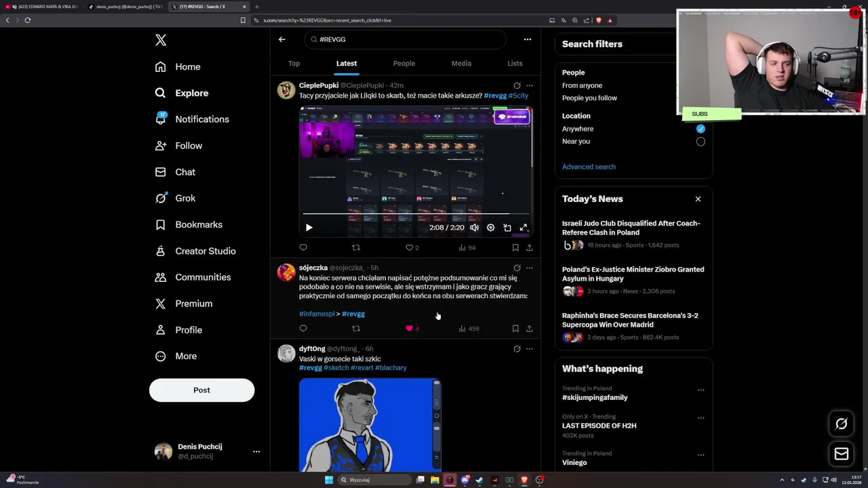Image resolution: width=868 pixels, height=488 pixels.
Task: Repost the sójeczka post
Action: (x=356, y=329)
